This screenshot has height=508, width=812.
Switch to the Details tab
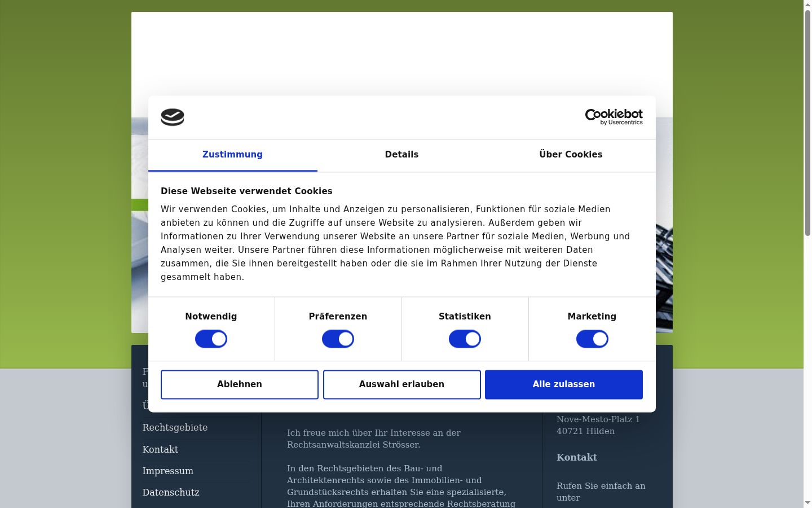click(x=401, y=155)
